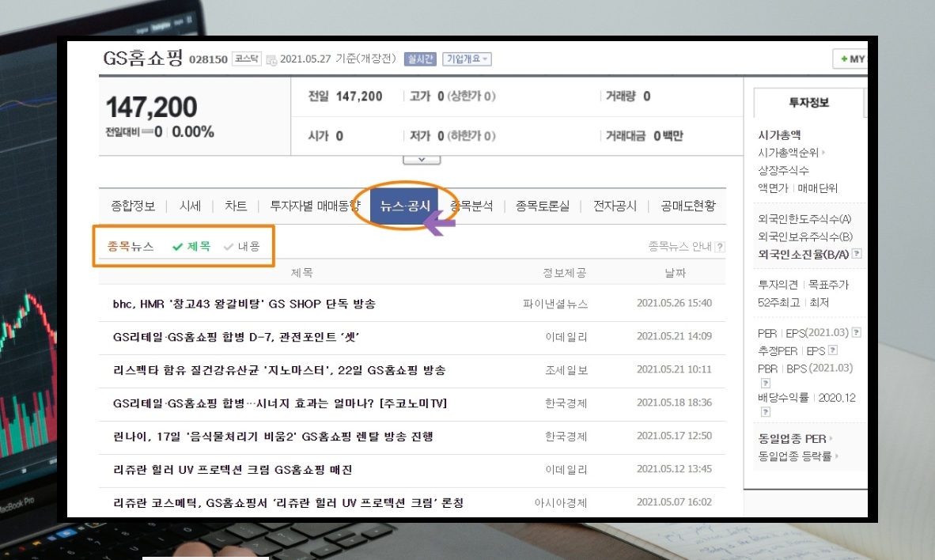Viewport: 935px width, 560px height.
Task: Open help icon below PBR BPS(2021.03)
Action: tap(766, 383)
